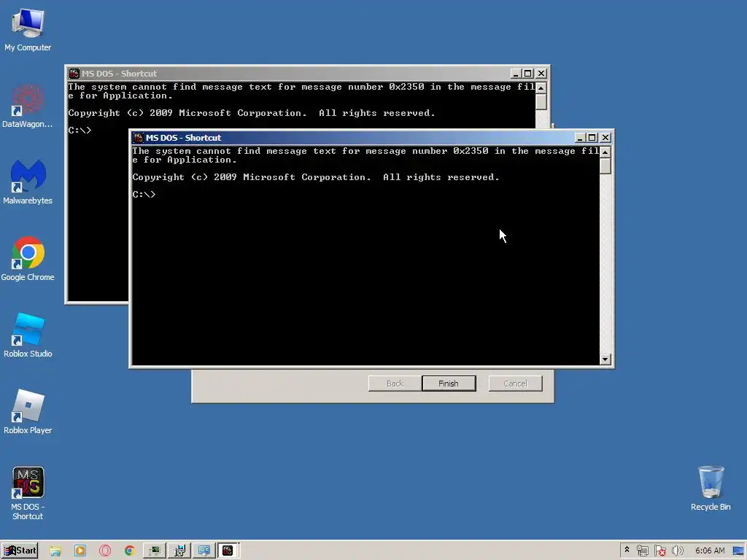Select the Recycle Bin icon

click(x=711, y=489)
